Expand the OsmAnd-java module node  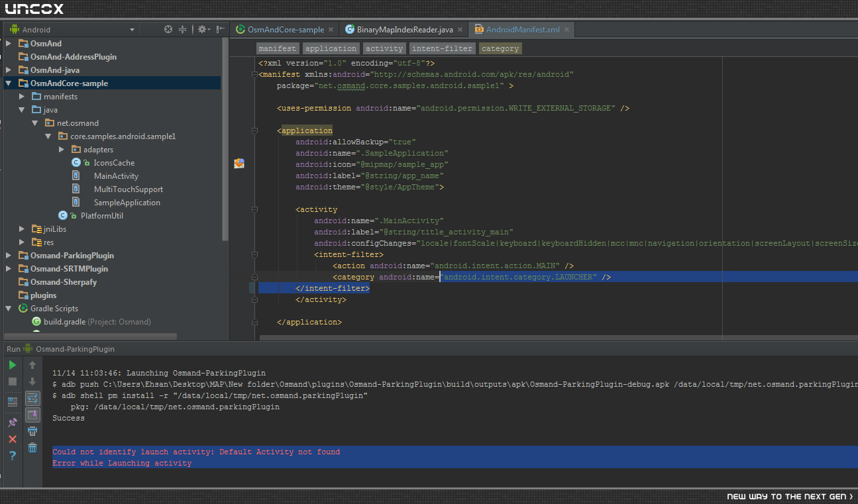coord(9,70)
